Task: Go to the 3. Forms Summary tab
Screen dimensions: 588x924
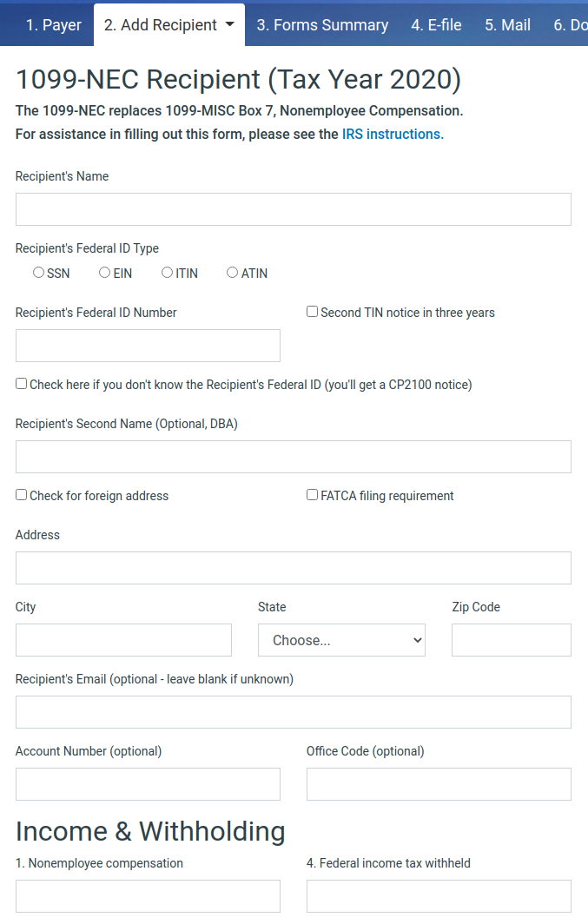Action: coord(322,25)
